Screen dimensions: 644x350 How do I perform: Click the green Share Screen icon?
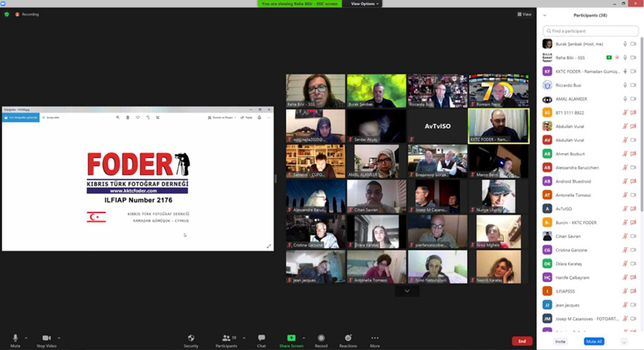[x=291, y=338]
